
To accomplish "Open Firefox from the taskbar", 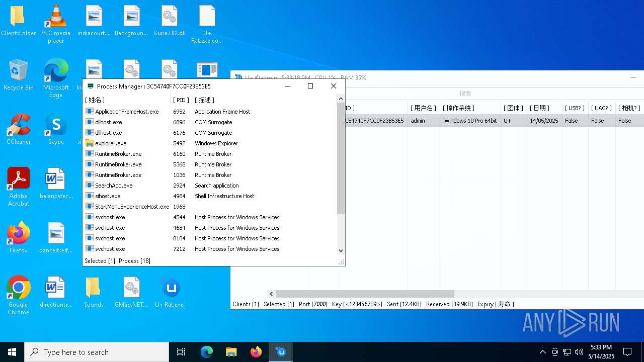I will [x=256, y=352].
